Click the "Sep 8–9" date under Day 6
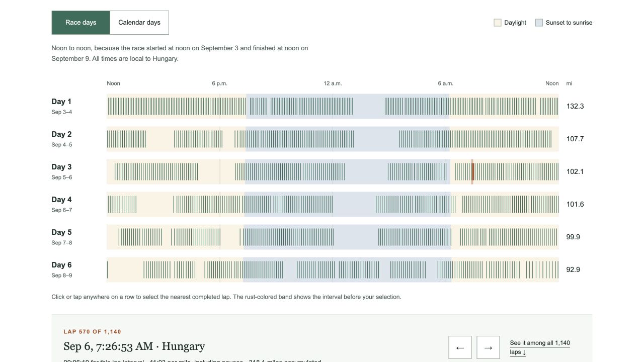Screen dimensions: 644x362 click(x=61, y=276)
